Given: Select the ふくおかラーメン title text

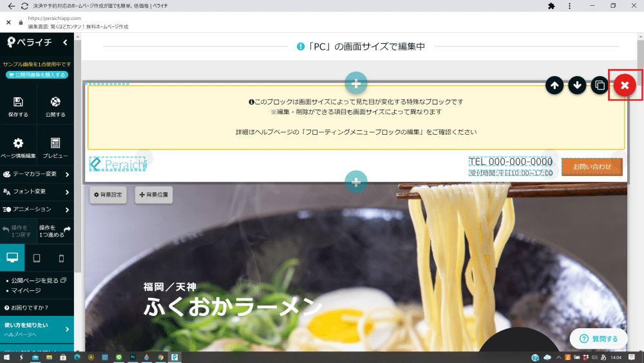Looking at the screenshot, I should [x=232, y=307].
